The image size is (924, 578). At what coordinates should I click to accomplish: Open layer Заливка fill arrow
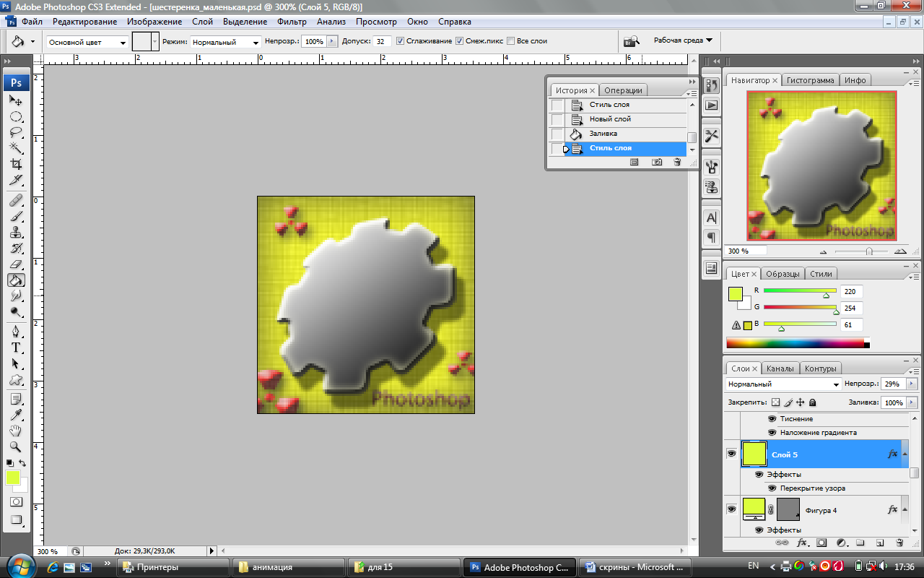coord(912,402)
